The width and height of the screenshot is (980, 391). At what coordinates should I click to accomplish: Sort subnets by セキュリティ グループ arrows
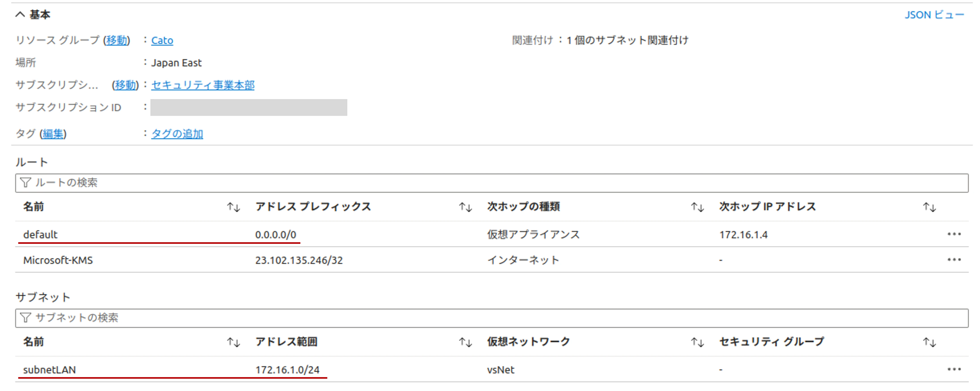click(929, 342)
